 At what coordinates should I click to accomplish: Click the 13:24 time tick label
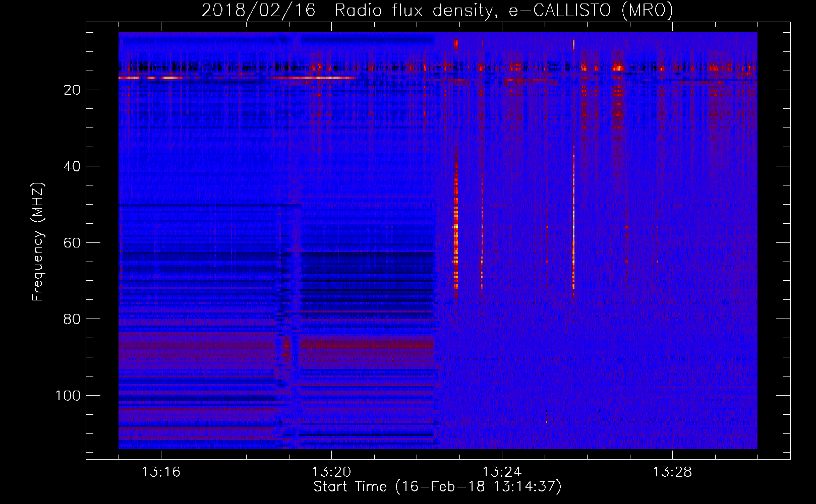click(502, 472)
